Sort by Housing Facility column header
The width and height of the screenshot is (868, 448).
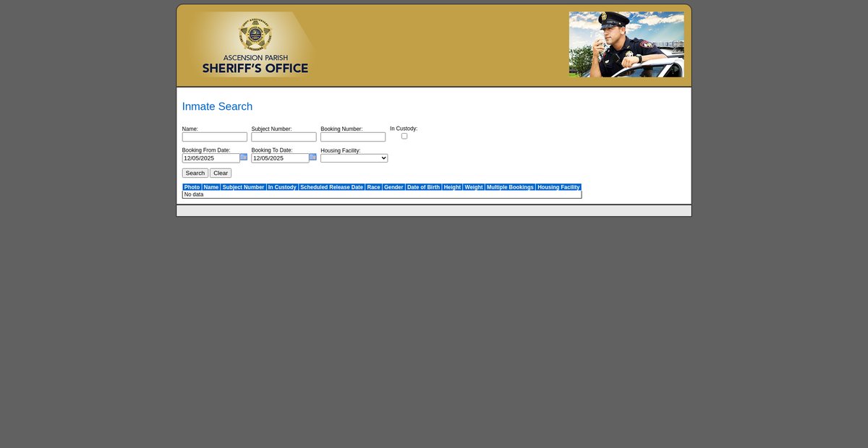pos(558,187)
